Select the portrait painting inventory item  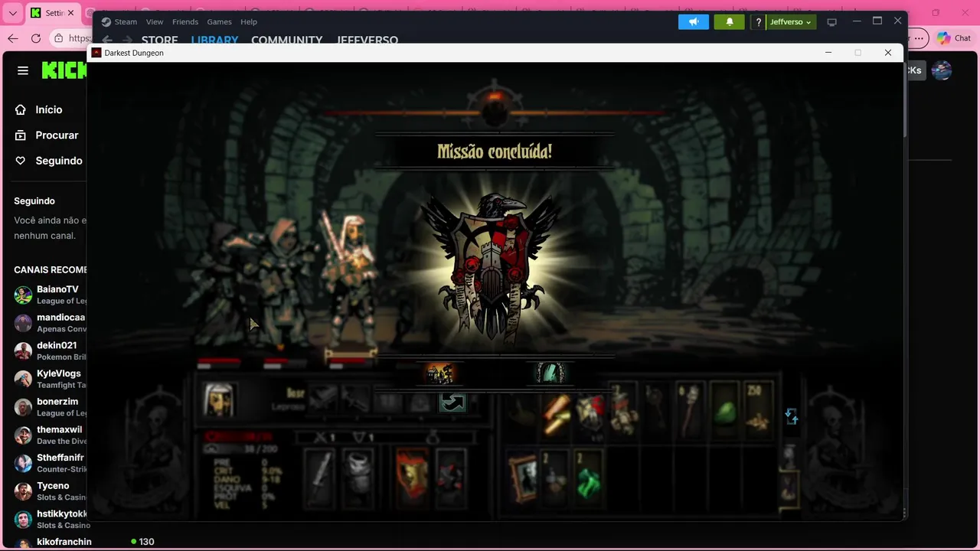(x=523, y=478)
